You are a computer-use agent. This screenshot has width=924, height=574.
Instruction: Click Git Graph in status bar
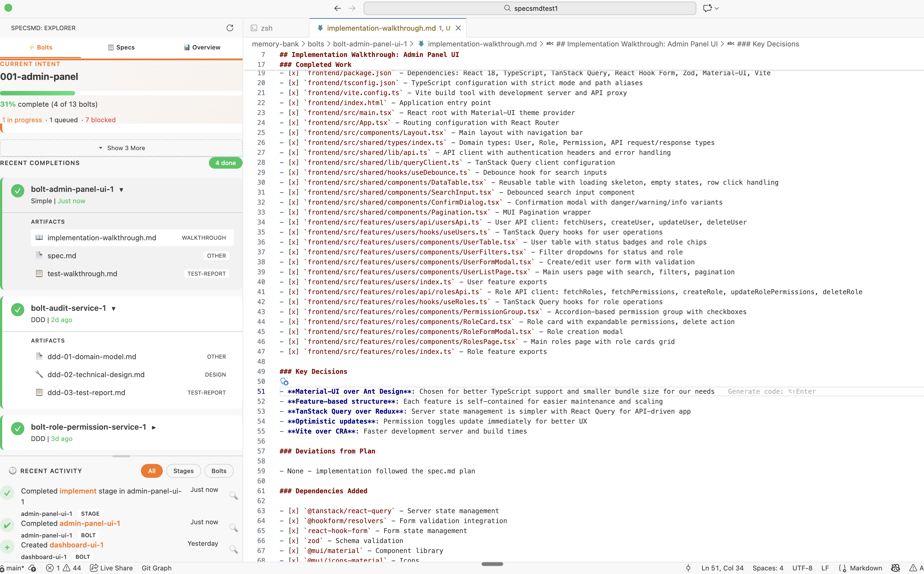point(156,568)
